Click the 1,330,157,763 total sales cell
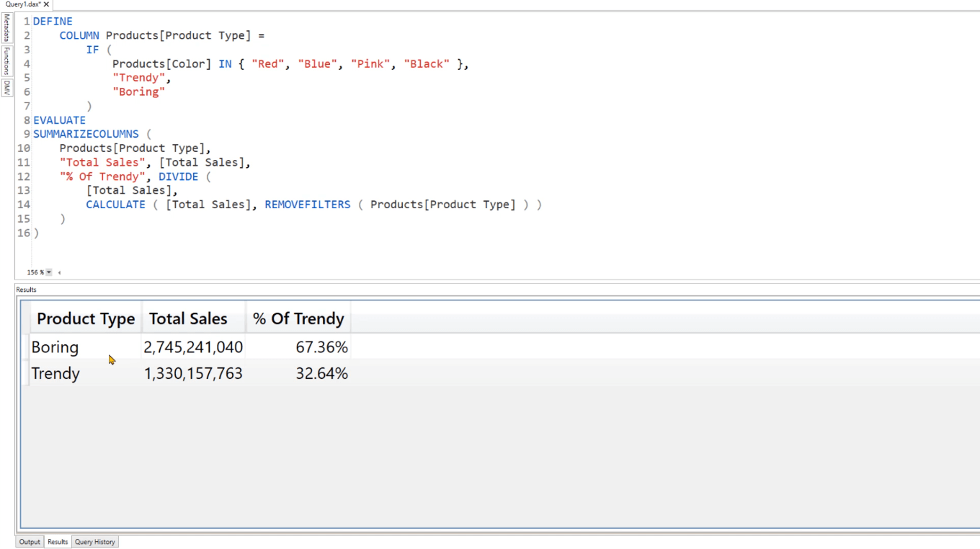The image size is (980, 549). pyautogui.click(x=193, y=373)
